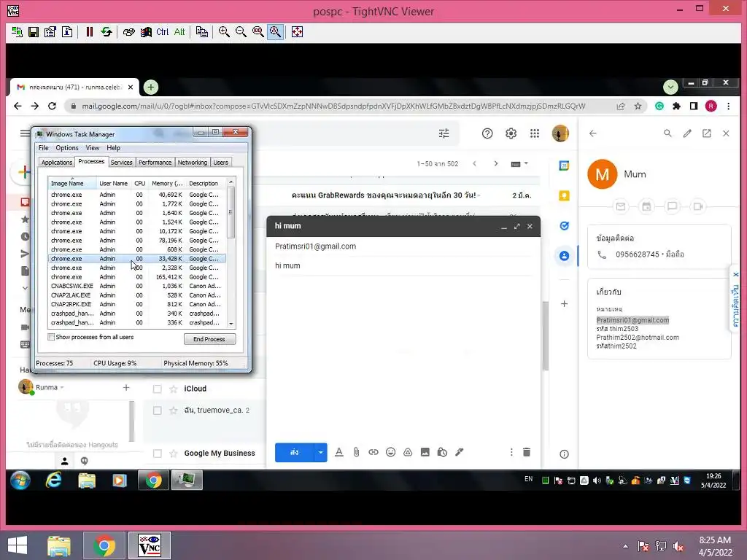
Task: Open the Options menu in Task Manager
Action: [x=66, y=148]
